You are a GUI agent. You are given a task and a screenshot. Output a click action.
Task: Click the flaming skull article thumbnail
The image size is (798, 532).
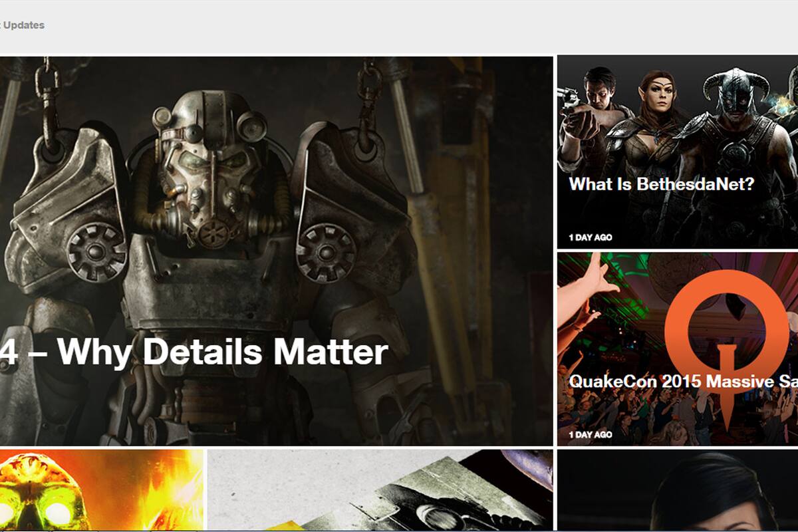[102, 490]
